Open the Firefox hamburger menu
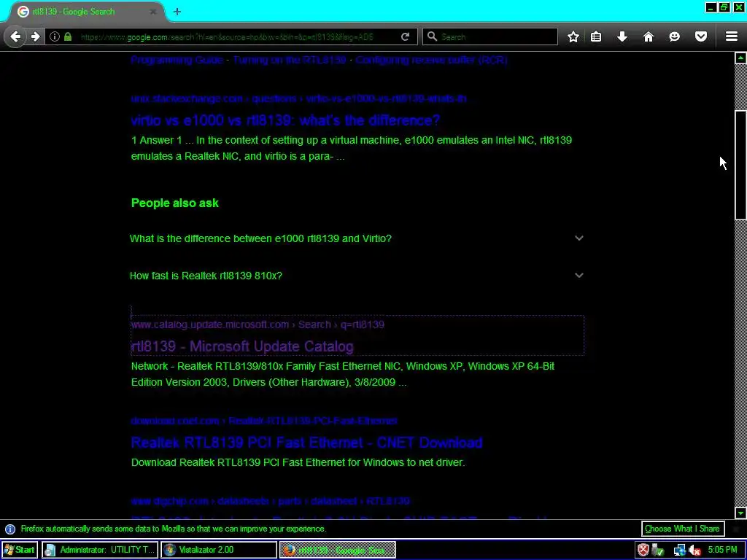Image resolution: width=747 pixels, height=560 pixels. 732,36
